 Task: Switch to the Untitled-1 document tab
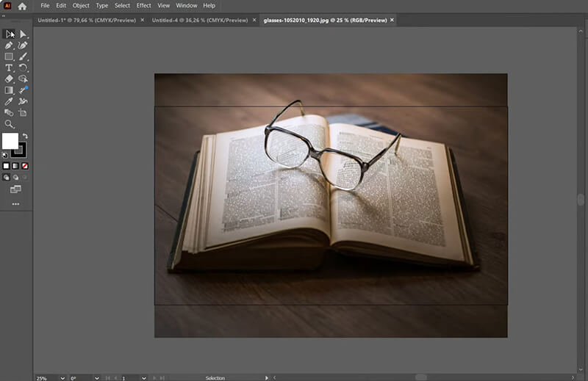tap(87, 21)
